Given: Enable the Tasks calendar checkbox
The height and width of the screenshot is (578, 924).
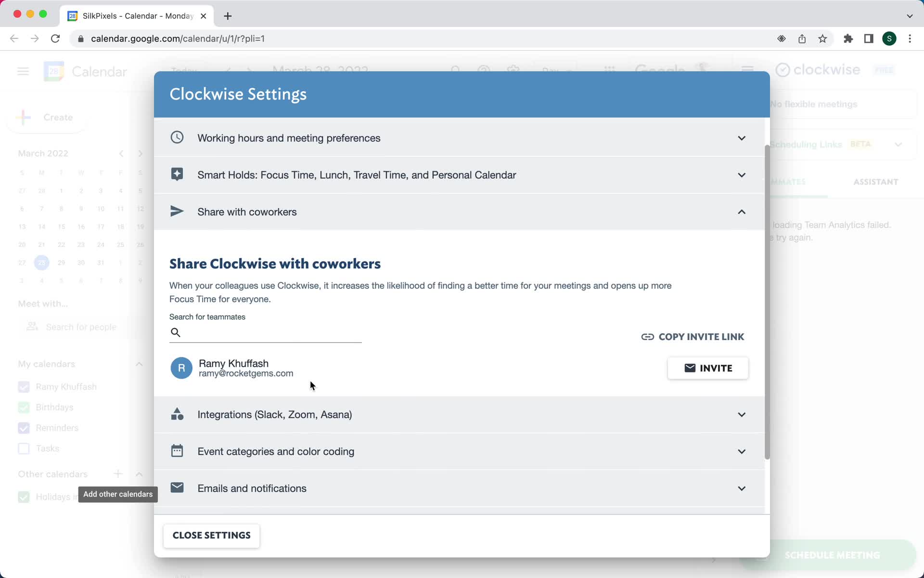Looking at the screenshot, I should (x=24, y=448).
